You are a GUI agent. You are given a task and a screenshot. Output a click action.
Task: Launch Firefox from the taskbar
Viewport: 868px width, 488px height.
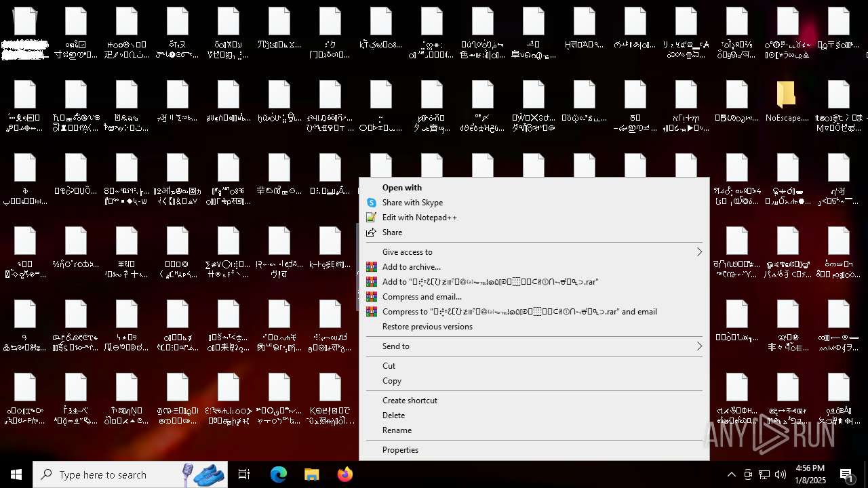[345, 474]
